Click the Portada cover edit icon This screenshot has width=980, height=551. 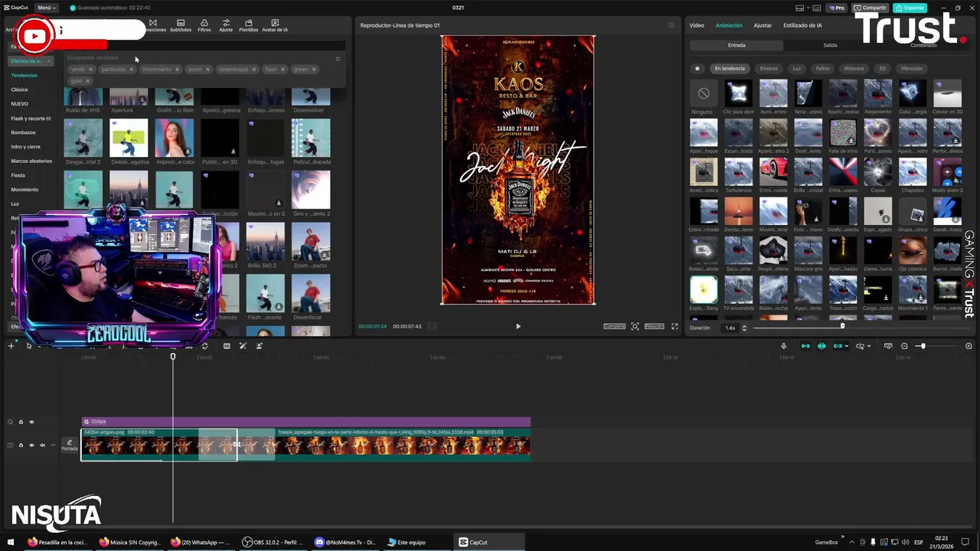tap(70, 445)
